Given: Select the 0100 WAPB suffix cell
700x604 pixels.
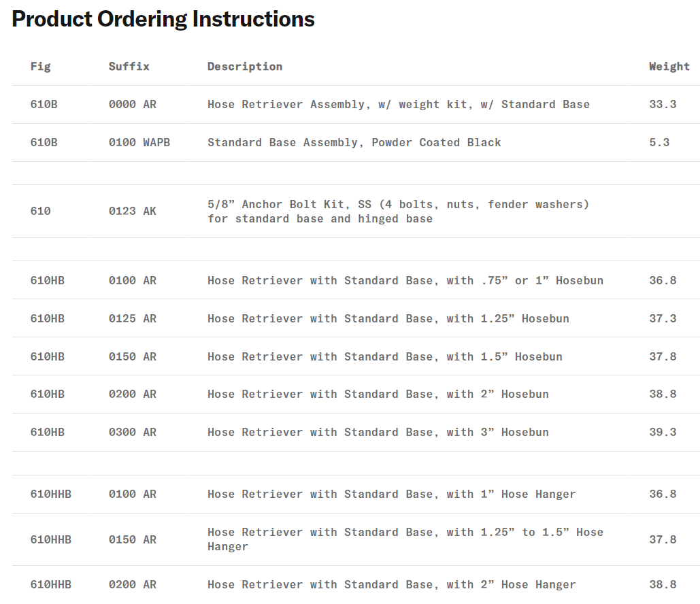Looking at the screenshot, I should click(x=139, y=143).
